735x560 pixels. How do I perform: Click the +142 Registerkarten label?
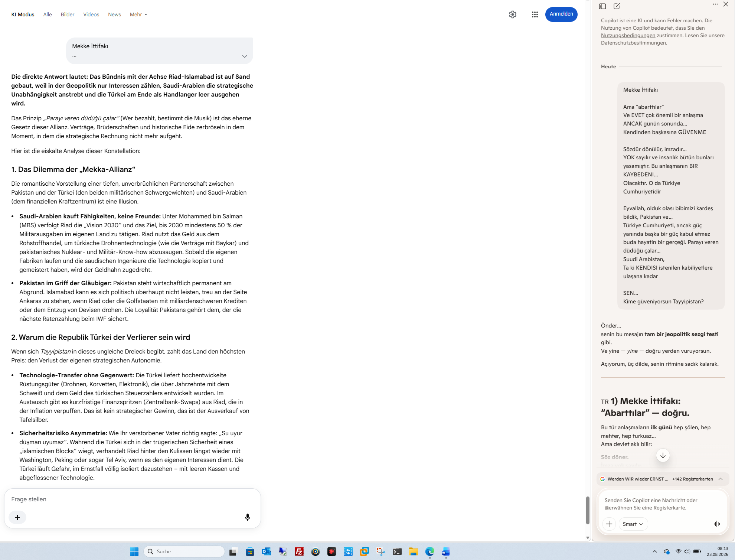693,479
